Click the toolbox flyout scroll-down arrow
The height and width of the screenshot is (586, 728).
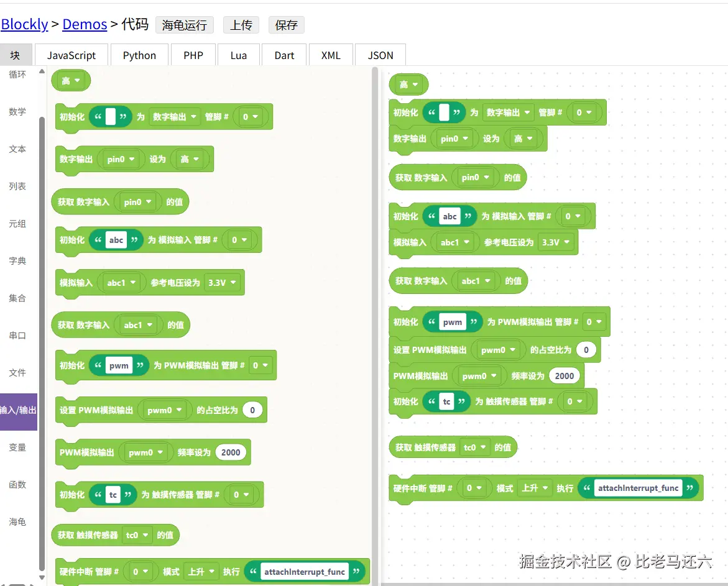click(x=42, y=577)
